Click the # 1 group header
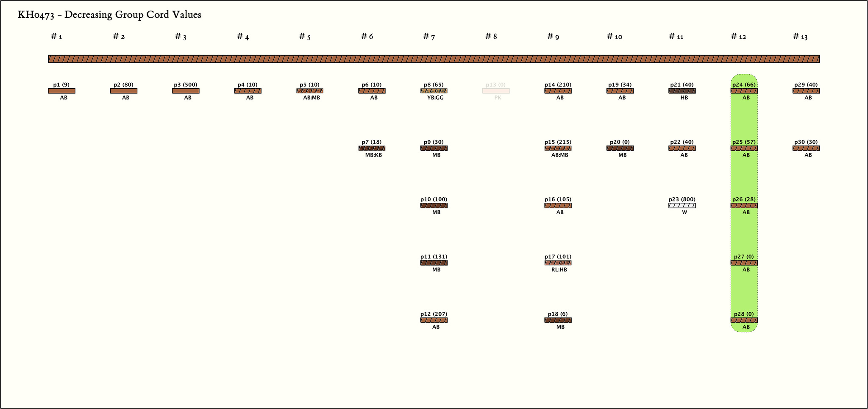The width and height of the screenshot is (868, 409). (x=57, y=36)
